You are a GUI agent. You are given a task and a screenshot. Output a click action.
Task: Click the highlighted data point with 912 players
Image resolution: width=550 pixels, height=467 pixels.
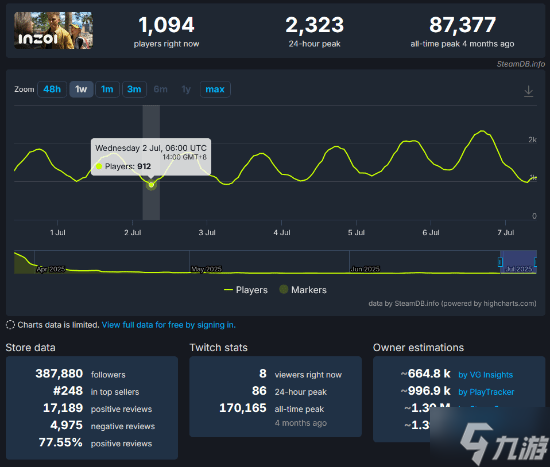(x=151, y=185)
